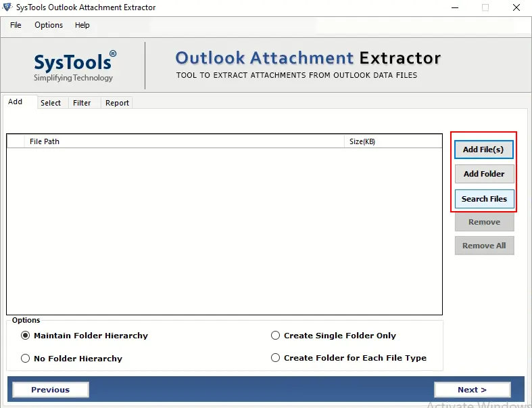
Task: Proceed with the Next > button
Action: [x=473, y=390]
